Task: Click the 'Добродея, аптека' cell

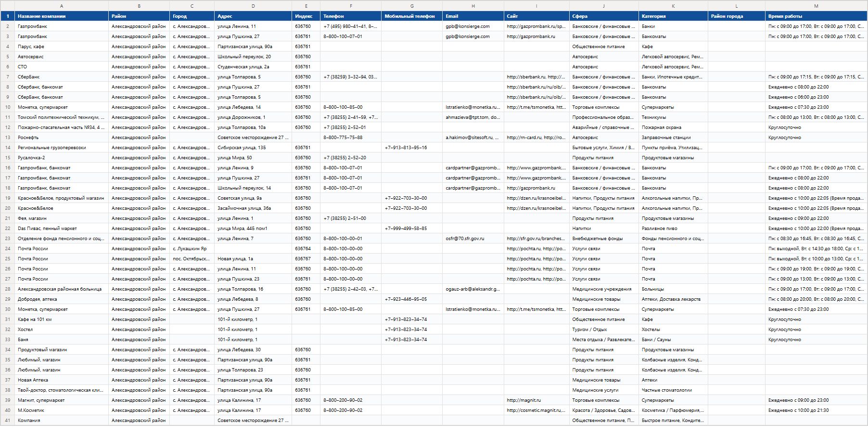Action: click(x=62, y=299)
